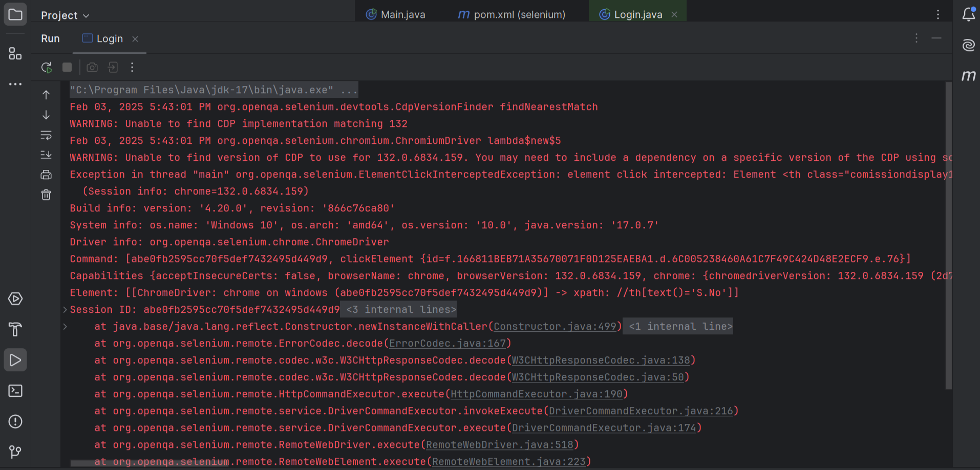The image size is (980, 470).
Task: Show more tool windows ellipsis in left sidebar
Action: [15, 84]
